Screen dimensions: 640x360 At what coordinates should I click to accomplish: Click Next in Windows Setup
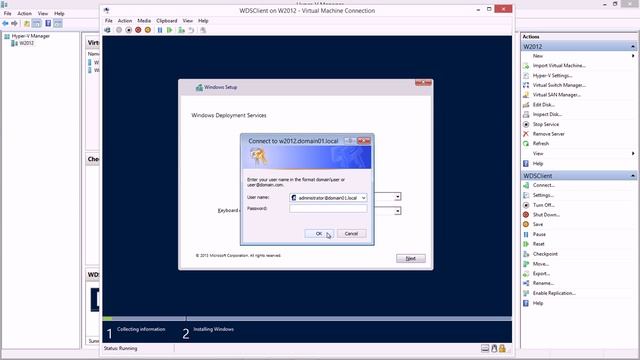[411, 258]
